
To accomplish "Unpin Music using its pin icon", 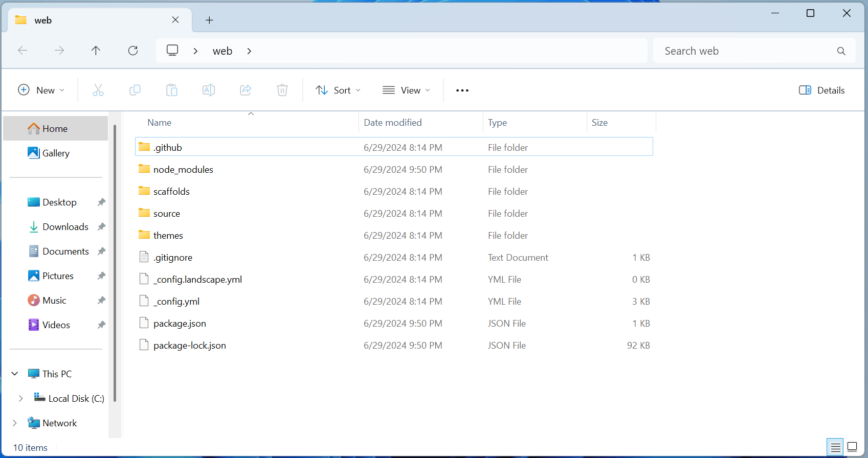I will [101, 301].
